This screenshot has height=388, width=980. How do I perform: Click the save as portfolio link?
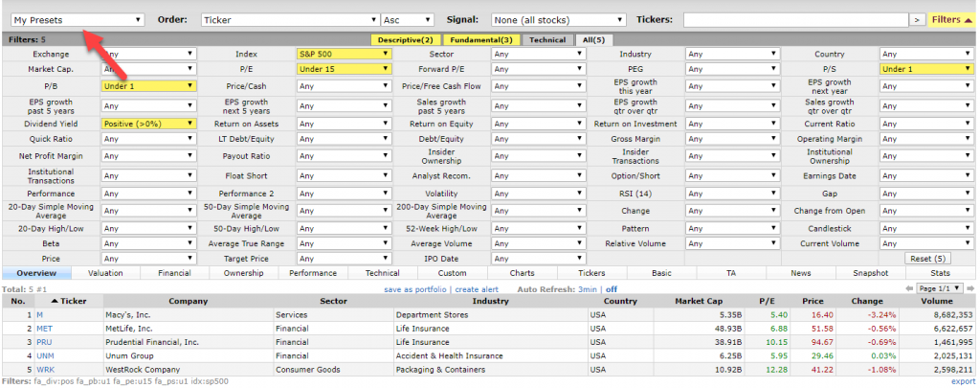pyautogui.click(x=415, y=289)
